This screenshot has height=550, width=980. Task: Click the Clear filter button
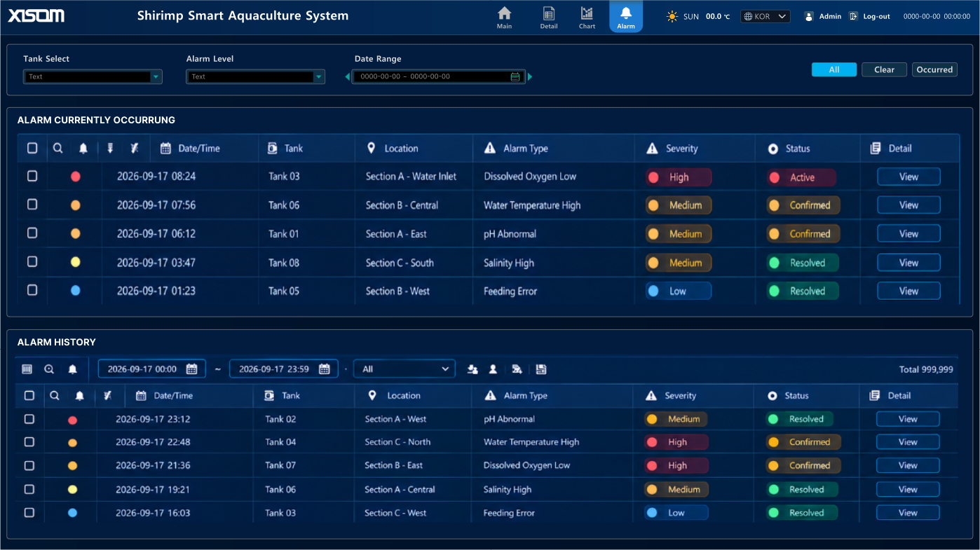(x=884, y=69)
